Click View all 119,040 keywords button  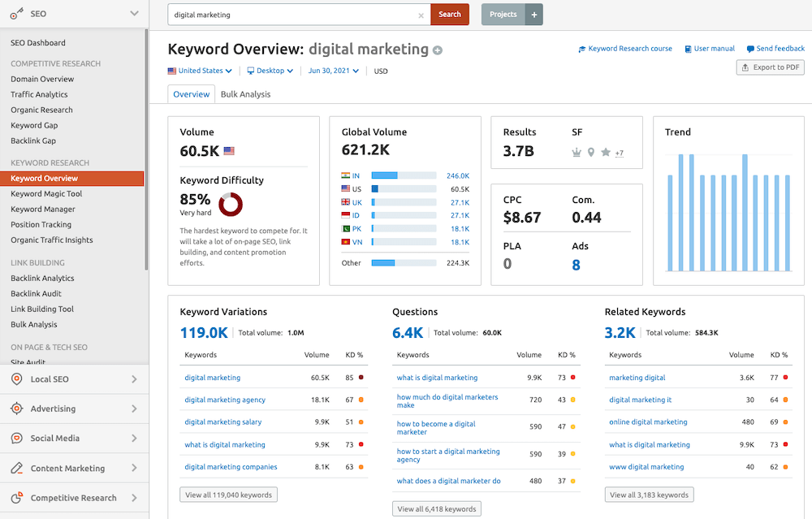click(x=228, y=495)
